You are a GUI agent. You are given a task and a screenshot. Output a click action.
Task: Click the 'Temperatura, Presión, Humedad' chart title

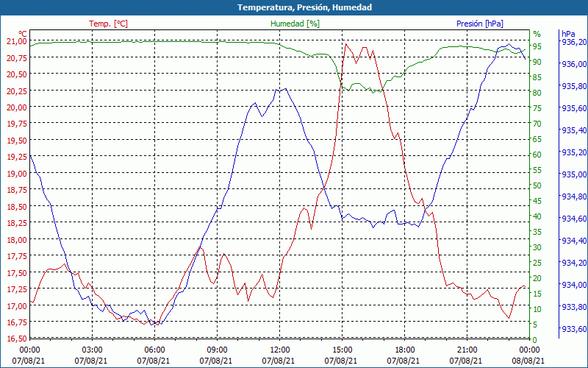point(304,7)
